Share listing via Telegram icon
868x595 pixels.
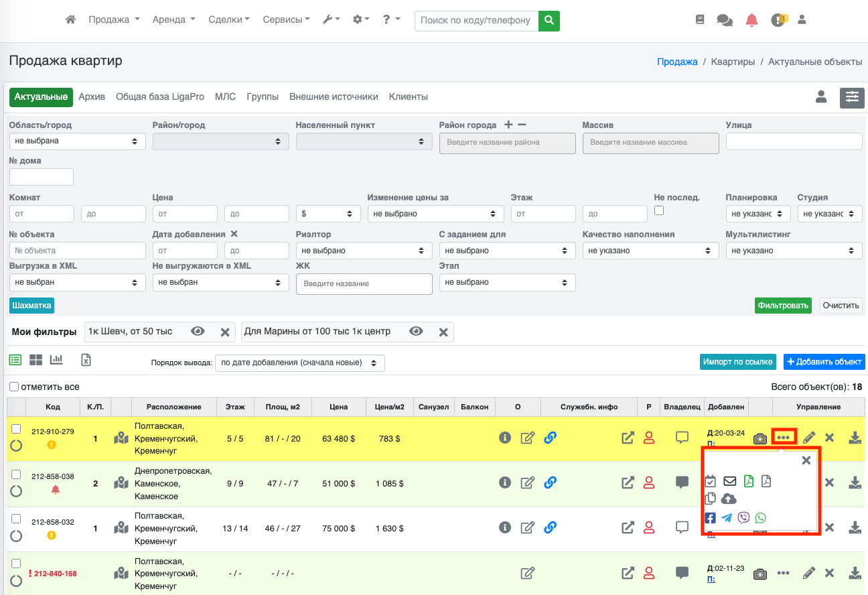727,518
